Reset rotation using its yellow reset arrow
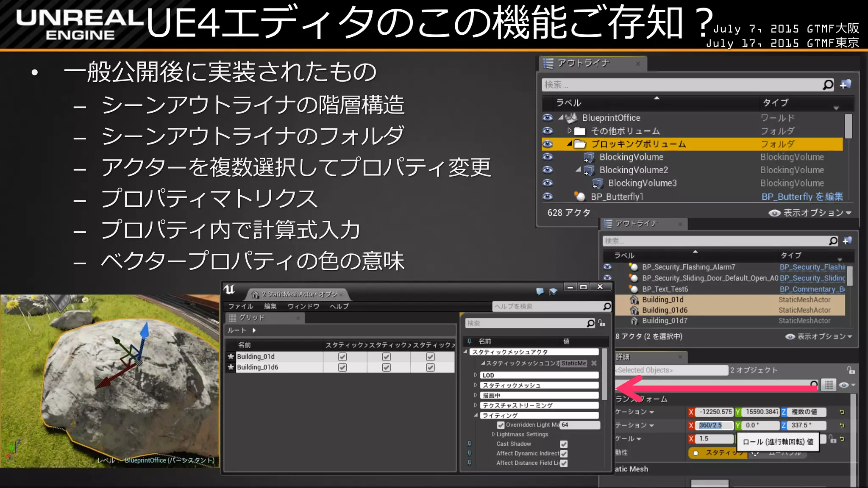Screen dimensions: 868x488 click(842, 425)
